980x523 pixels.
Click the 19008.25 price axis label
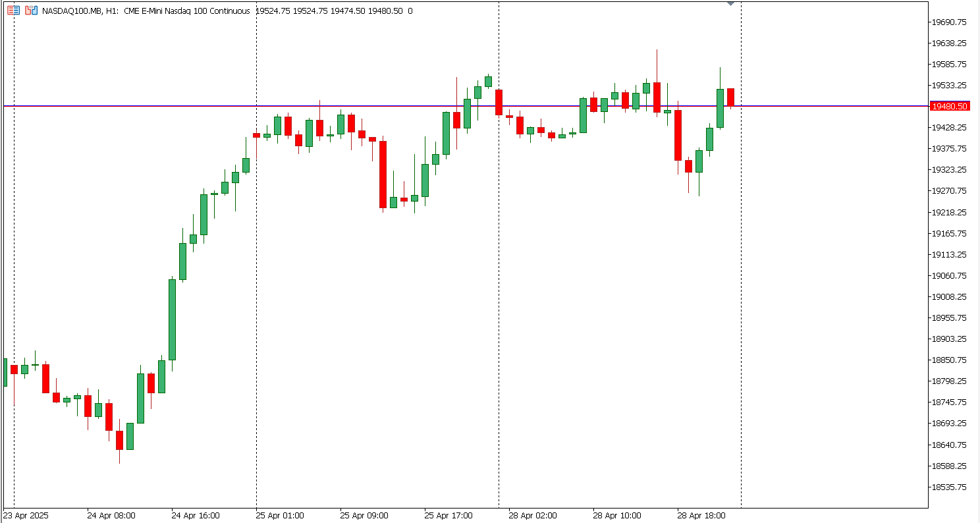[x=949, y=296]
